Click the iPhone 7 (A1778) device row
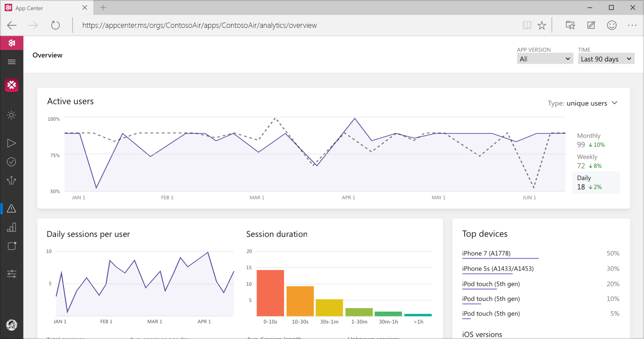Image resolution: width=644 pixels, height=339 pixels. pos(541,254)
